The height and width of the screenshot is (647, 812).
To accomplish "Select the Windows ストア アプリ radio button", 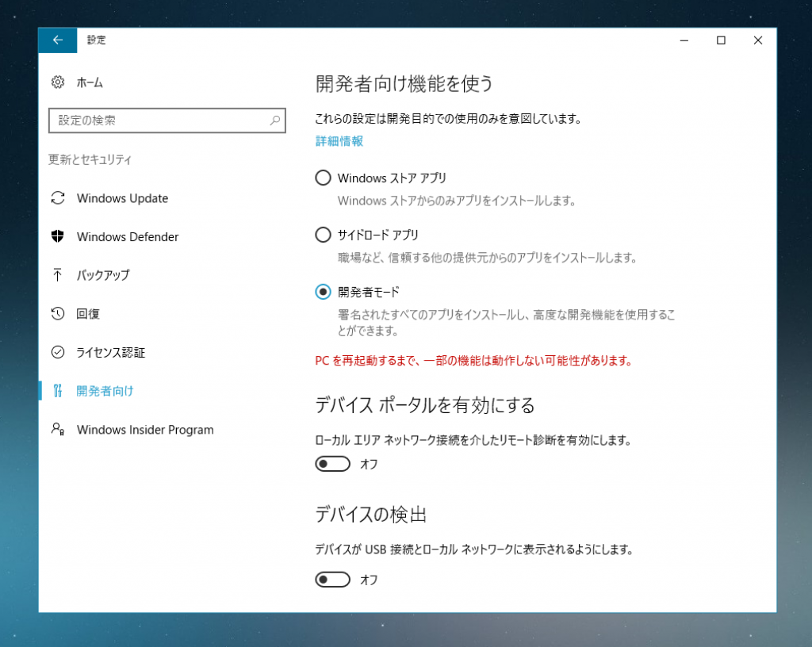I will 323,178.
